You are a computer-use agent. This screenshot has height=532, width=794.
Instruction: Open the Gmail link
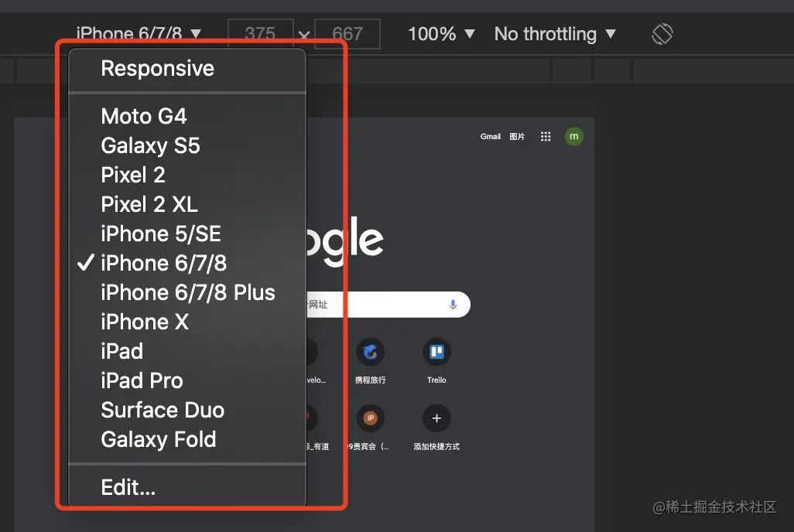click(490, 137)
